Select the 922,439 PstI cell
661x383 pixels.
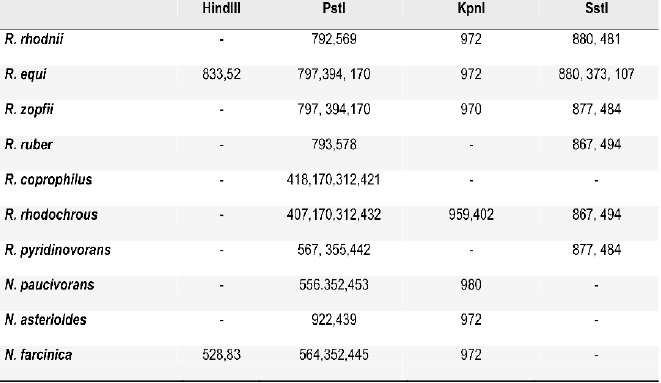click(334, 320)
